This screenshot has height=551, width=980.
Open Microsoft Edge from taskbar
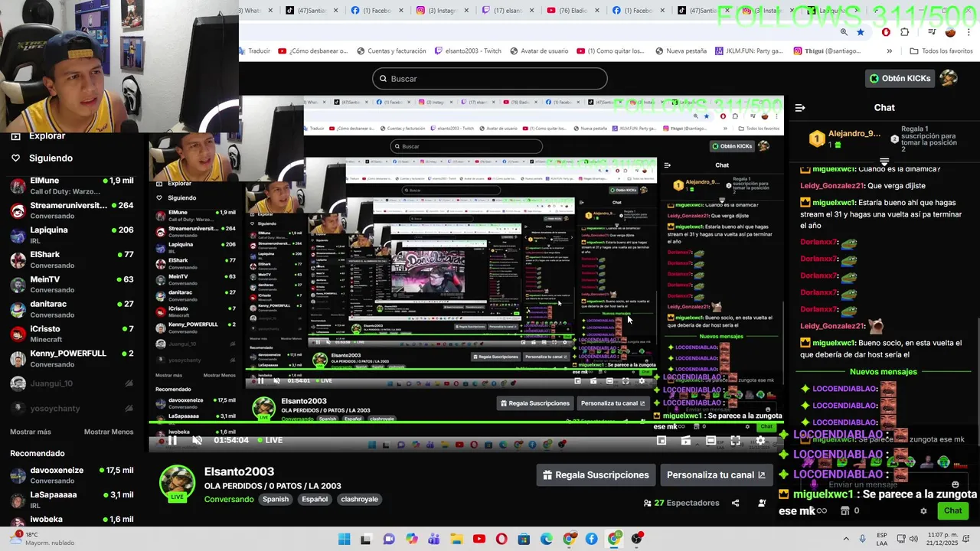point(547,539)
